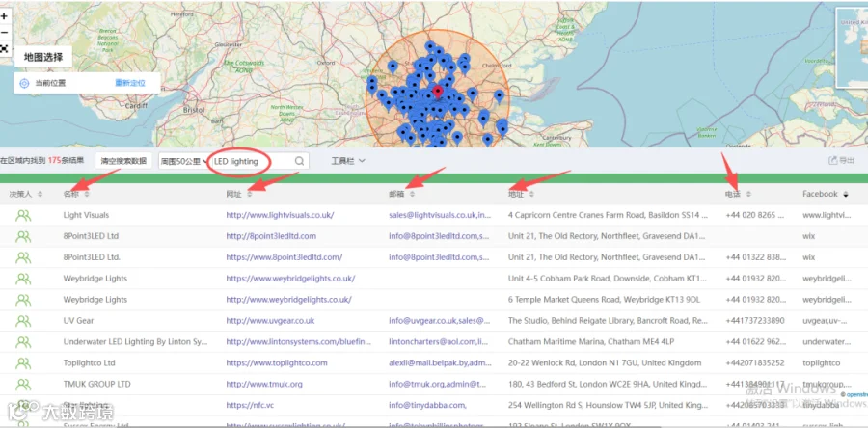868x428 pixels.
Task: Click address Chatham Maritime Marina, Chatham ME4 4LP
Action: click(x=590, y=342)
